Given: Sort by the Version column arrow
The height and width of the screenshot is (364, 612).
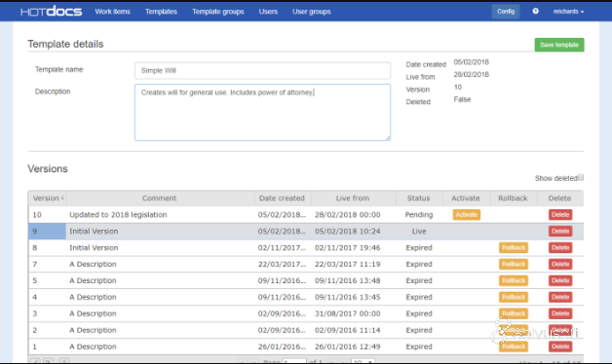Looking at the screenshot, I should [62, 198].
